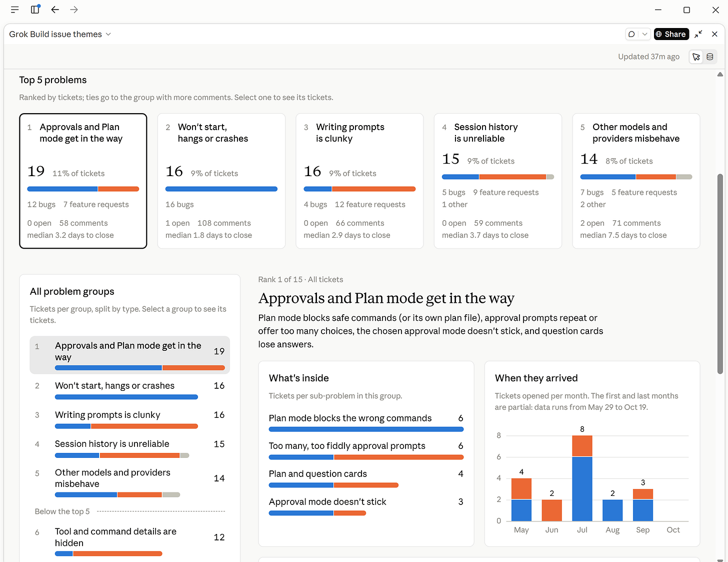Click Too many, too fiddly approval prompts sub-problem

[366, 450]
